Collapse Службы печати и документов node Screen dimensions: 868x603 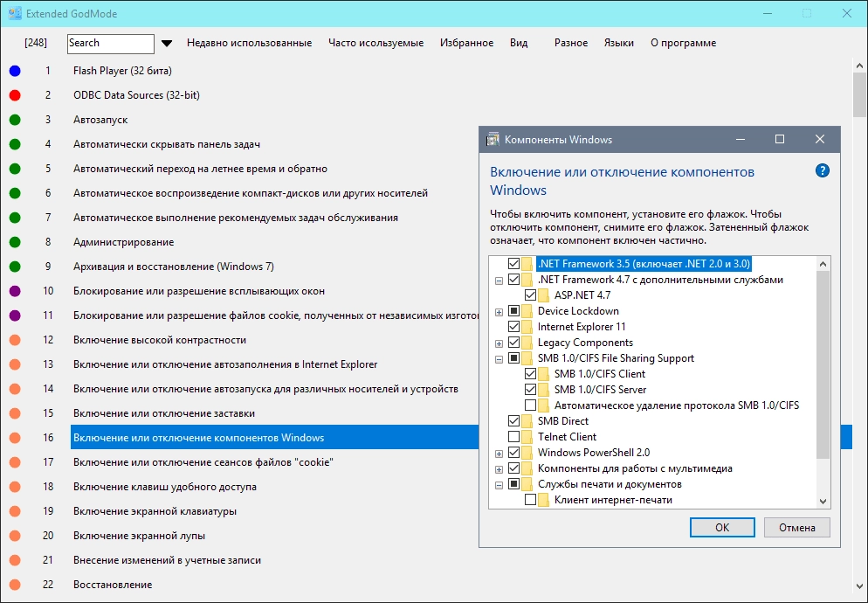click(x=499, y=485)
